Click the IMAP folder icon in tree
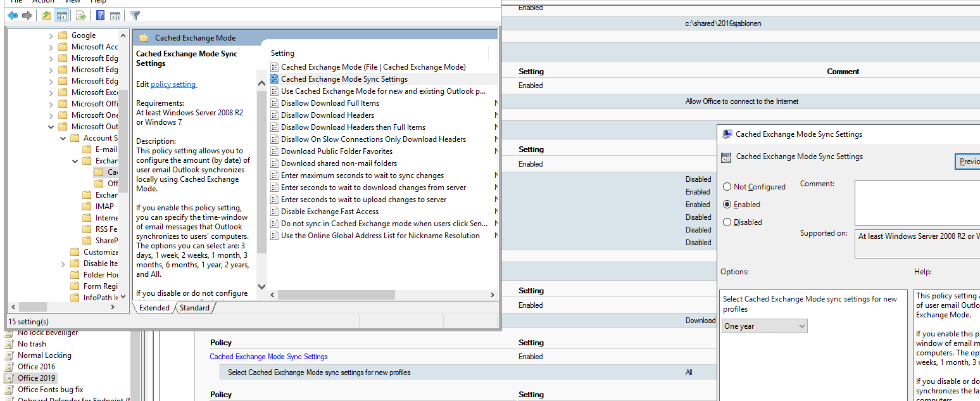The height and width of the screenshot is (401, 980). point(87,207)
